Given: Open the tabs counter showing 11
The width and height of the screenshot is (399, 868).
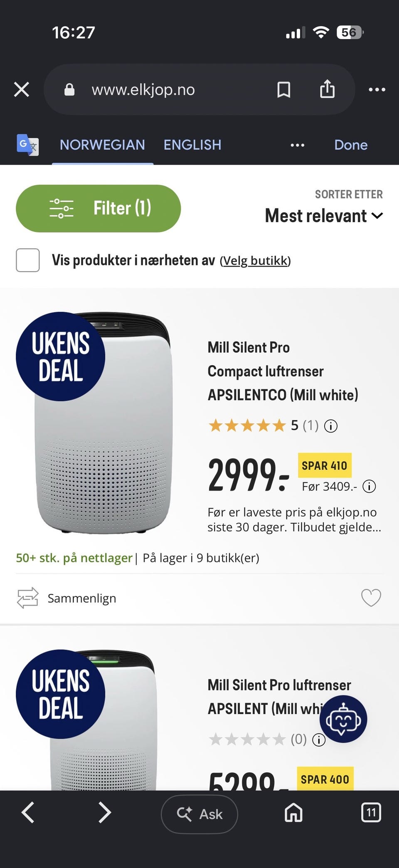Looking at the screenshot, I should pos(371,812).
